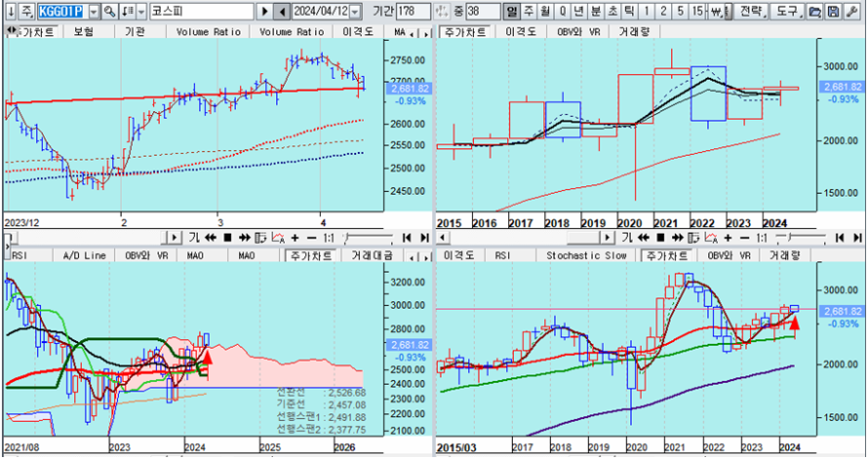Select the 년 (yearly) period toggle
This screenshot has height=458, width=868.
coord(579,11)
